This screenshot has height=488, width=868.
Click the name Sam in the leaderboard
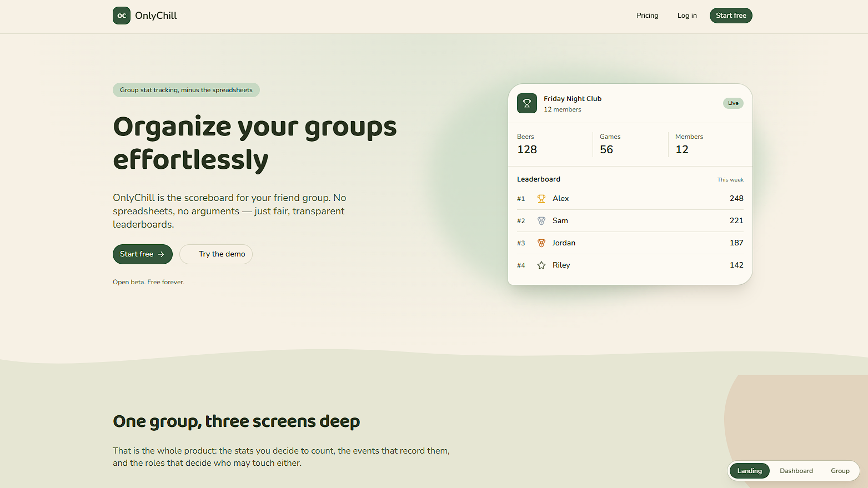coord(560,221)
